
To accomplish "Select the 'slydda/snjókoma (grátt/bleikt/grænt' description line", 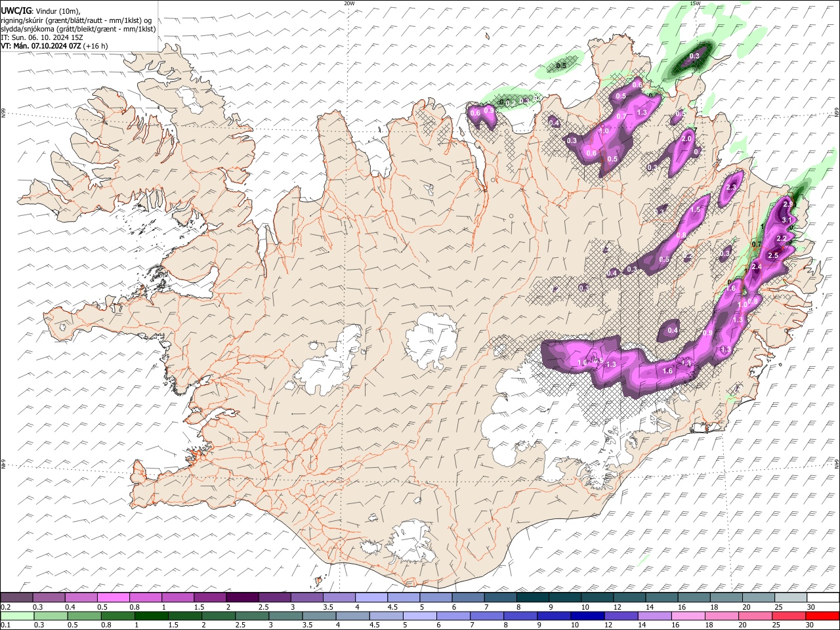I will (78, 29).
